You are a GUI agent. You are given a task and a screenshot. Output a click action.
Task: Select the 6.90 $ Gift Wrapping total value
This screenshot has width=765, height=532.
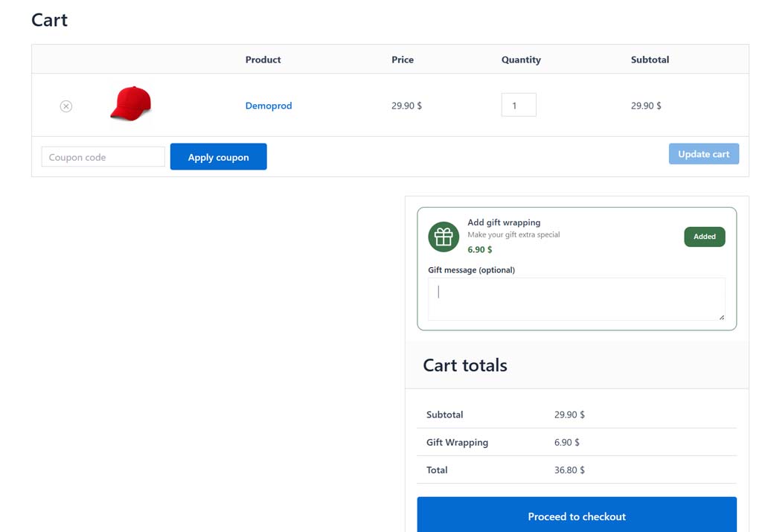566,442
